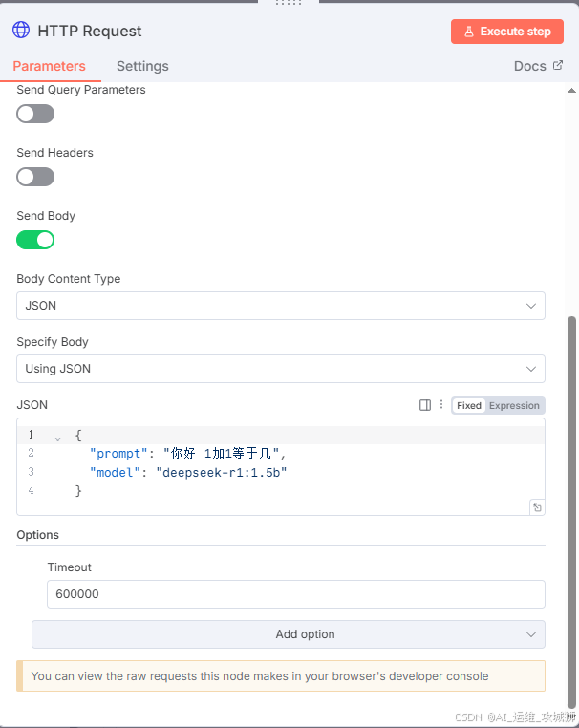Click the "prompt" key on line 2
This screenshot has width=579, height=728.
(118, 453)
